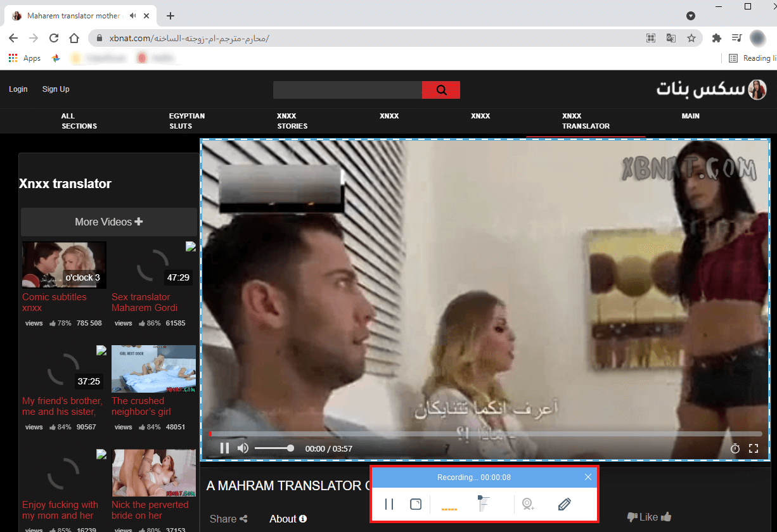Click the More Videos button
This screenshot has width=777, height=532.
tap(109, 222)
